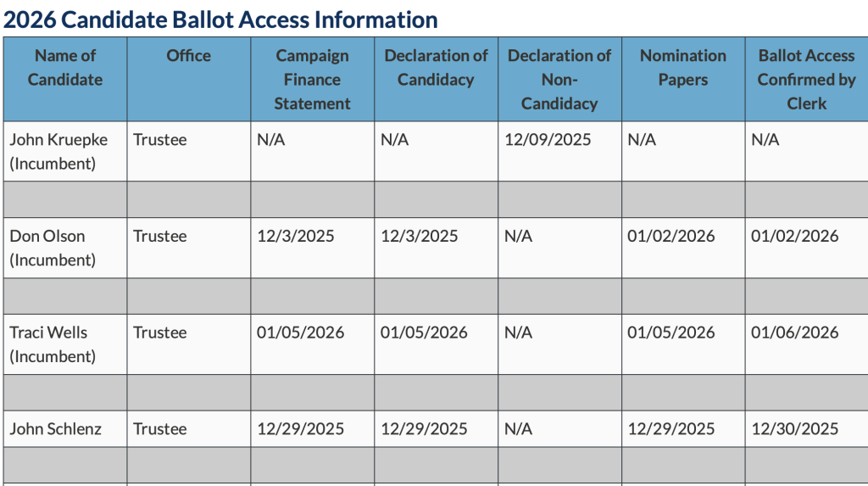Select the John Schlenz name cell
868x486 pixels.
coord(56,429)
